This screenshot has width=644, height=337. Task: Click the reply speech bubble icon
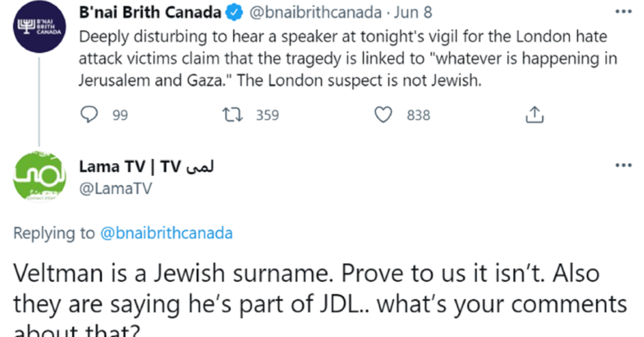[88, 115]
